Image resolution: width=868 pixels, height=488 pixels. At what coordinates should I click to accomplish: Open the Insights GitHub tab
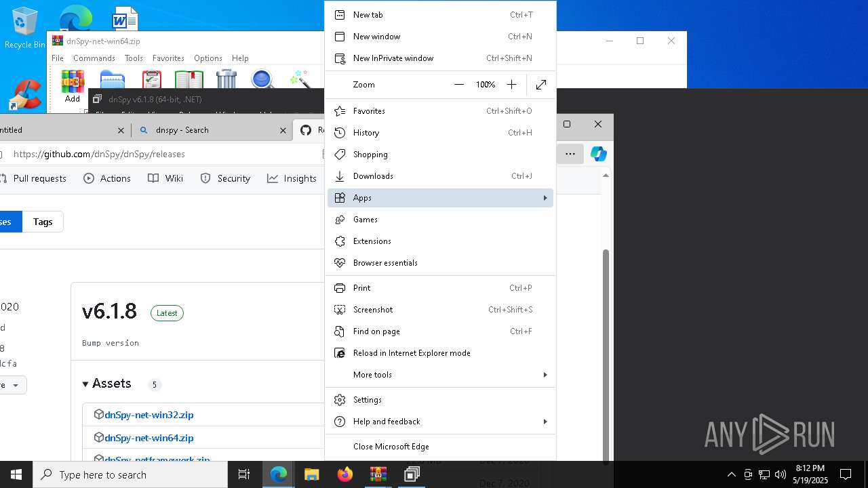(x=292, y=178)
